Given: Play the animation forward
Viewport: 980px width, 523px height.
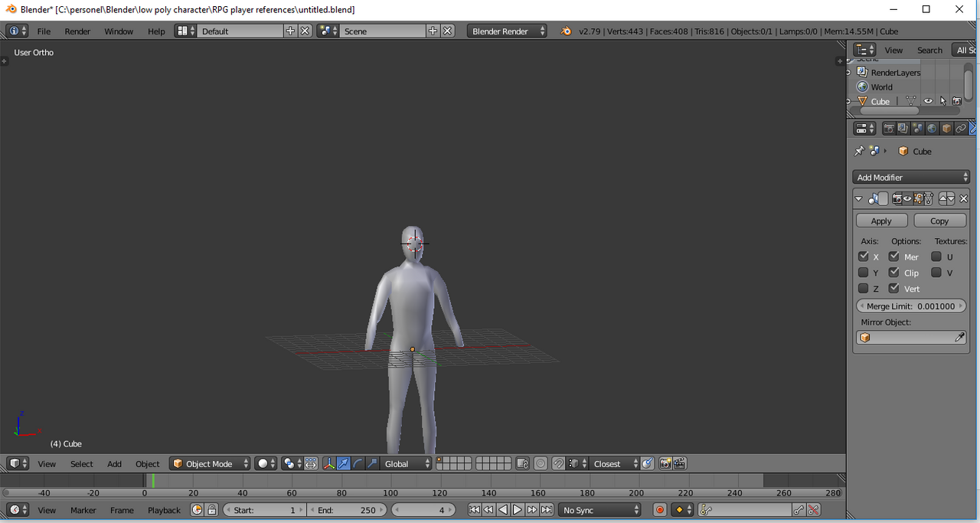Looking at the screenshot, I should [517, 510].
